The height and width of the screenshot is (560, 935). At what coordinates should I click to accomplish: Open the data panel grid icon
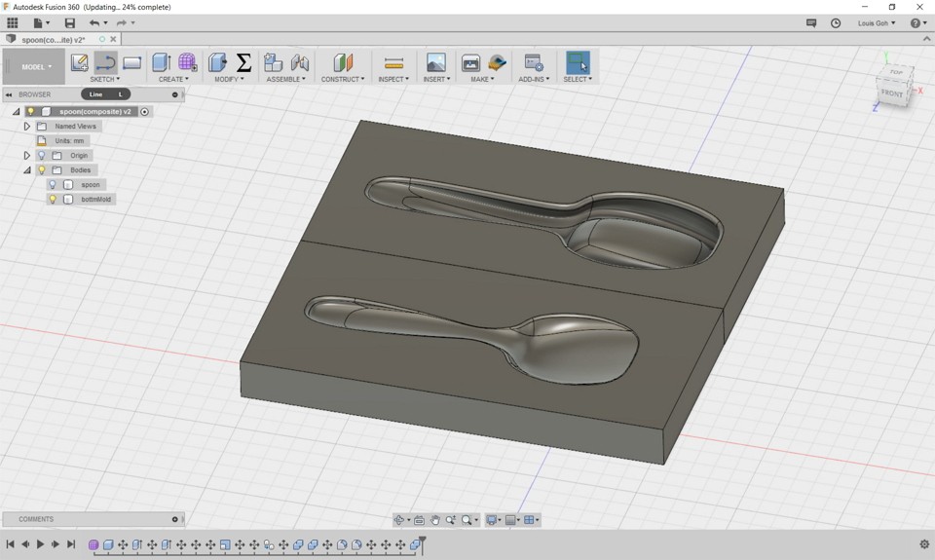(x=12, y=23)
